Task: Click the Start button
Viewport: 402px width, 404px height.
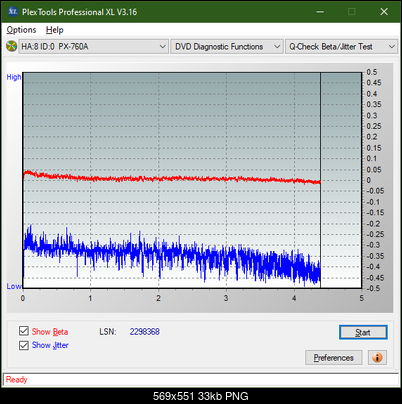Action: pyautogui.click(x=363, y=332)
